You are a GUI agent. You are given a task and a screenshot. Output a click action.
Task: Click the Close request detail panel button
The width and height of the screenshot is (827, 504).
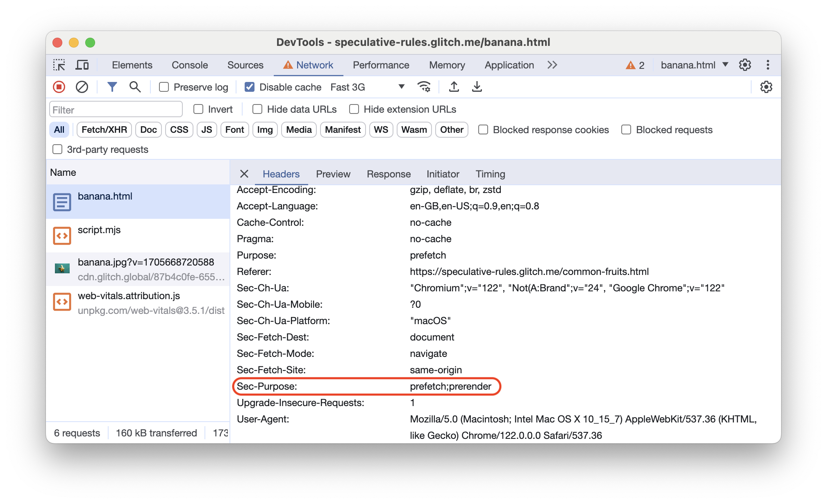click(244, 173)
